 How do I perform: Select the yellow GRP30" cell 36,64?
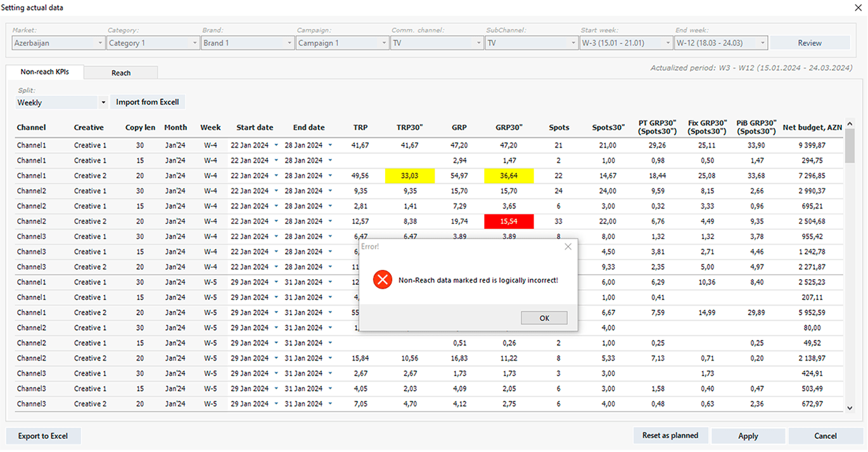click(x=509, y=176)
